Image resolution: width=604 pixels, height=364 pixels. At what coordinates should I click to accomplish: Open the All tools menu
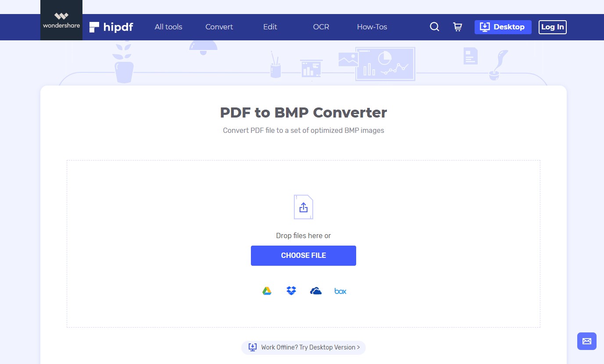coord(168,27)
